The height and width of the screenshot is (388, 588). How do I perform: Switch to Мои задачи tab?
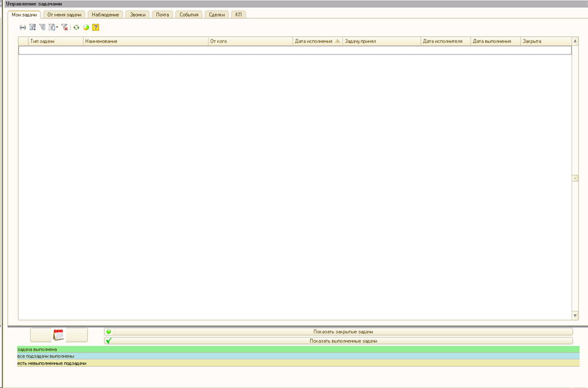tap(24, 15)
